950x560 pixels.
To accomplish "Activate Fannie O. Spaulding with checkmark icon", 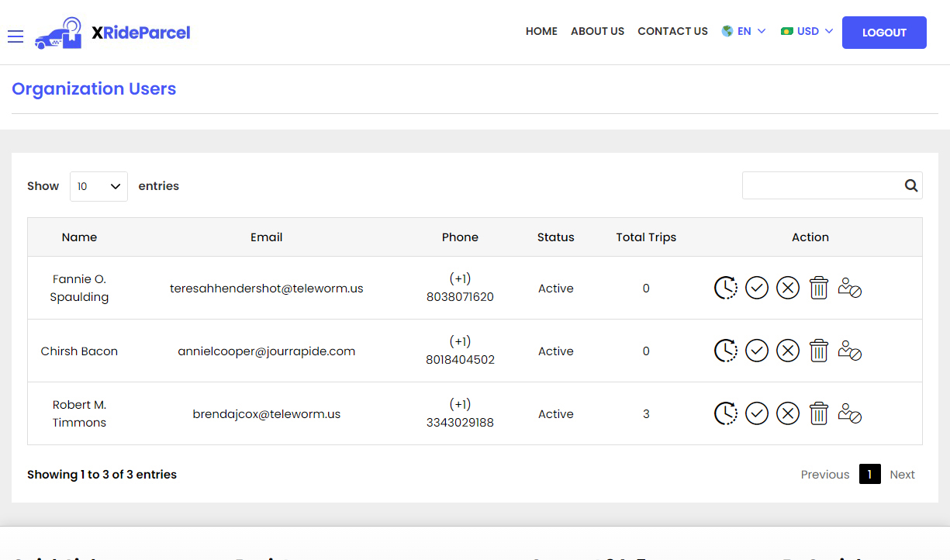I will (756, 288).
